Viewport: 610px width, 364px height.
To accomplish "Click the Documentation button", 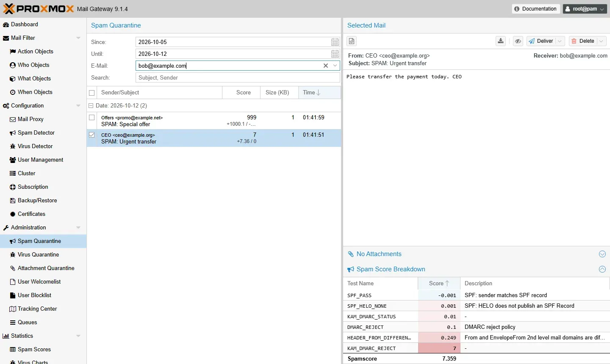I will (536, 9).
